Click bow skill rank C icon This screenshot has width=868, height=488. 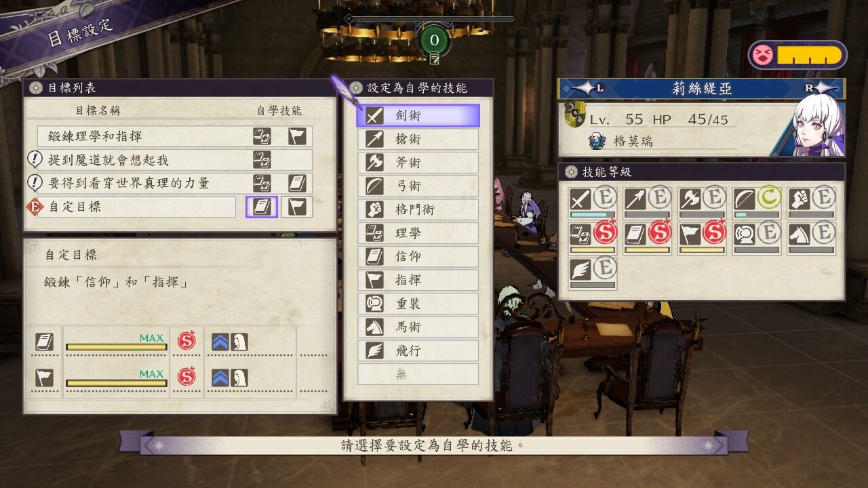point(770,198)
